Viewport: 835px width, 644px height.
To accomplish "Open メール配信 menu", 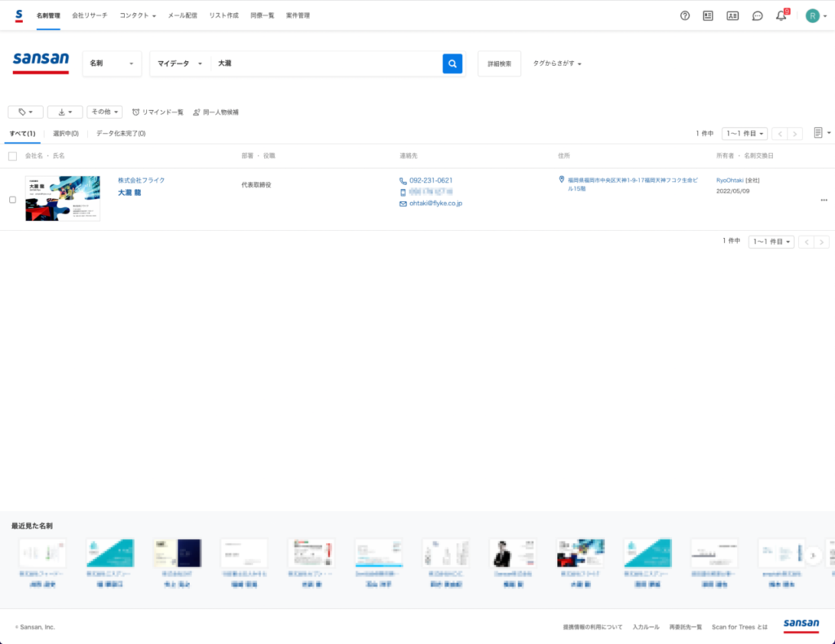I will click(183, 15).
